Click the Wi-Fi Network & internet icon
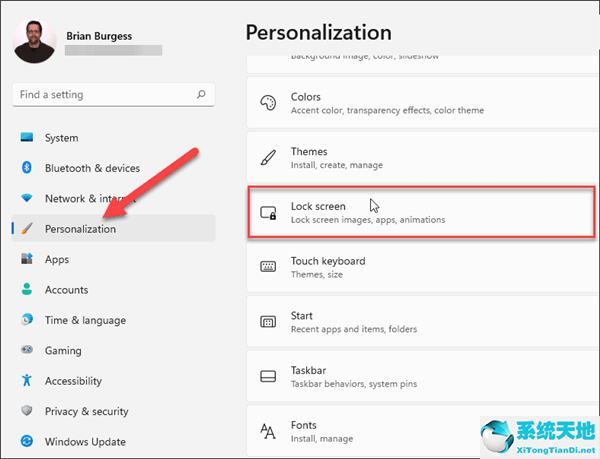This screenshot has height=459, width=600. [x=27, y=199]
